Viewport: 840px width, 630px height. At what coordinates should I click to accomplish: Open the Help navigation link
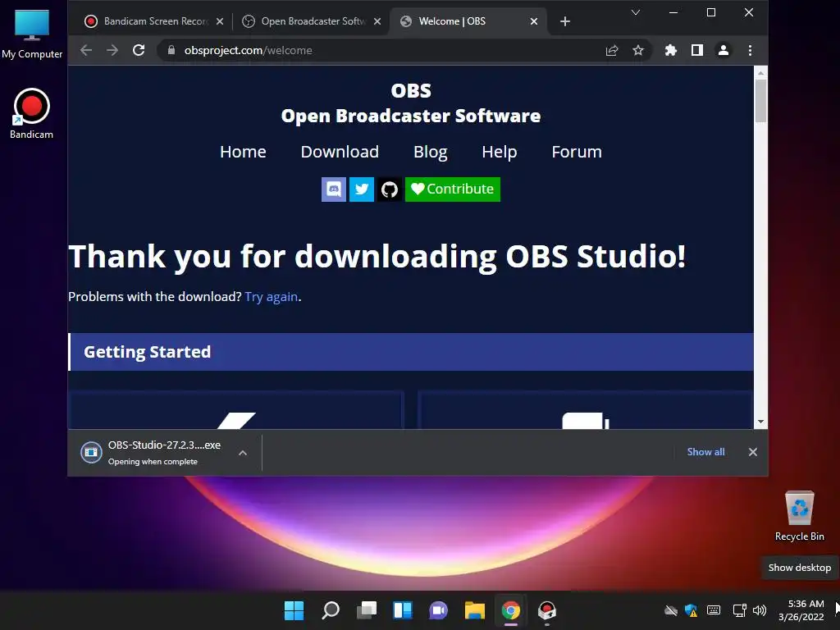click(500, 152)
